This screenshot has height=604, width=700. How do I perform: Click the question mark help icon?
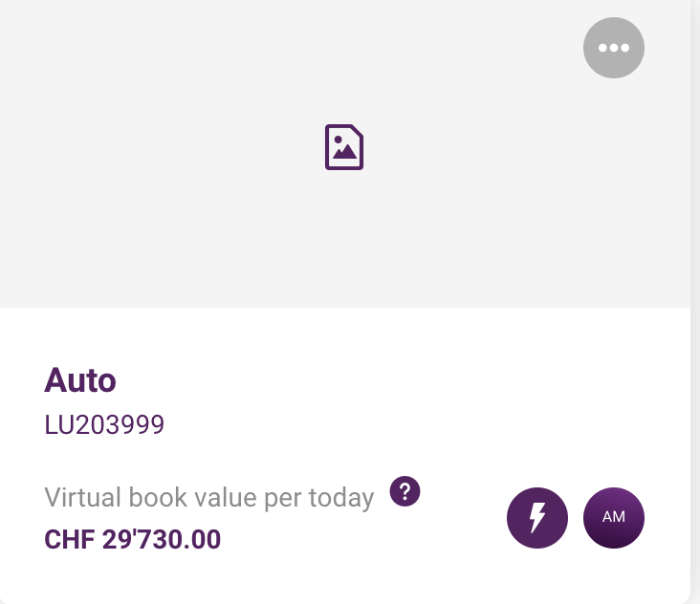click(x=405, y=491)
